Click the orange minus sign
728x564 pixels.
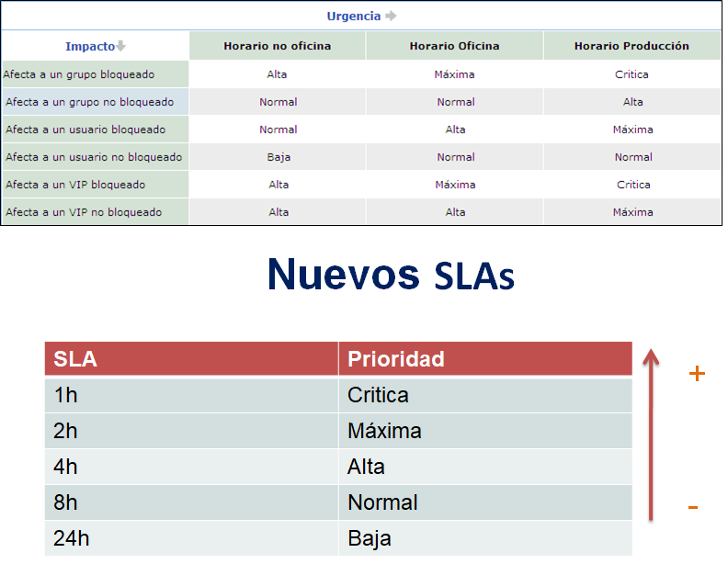coord(693,508)
